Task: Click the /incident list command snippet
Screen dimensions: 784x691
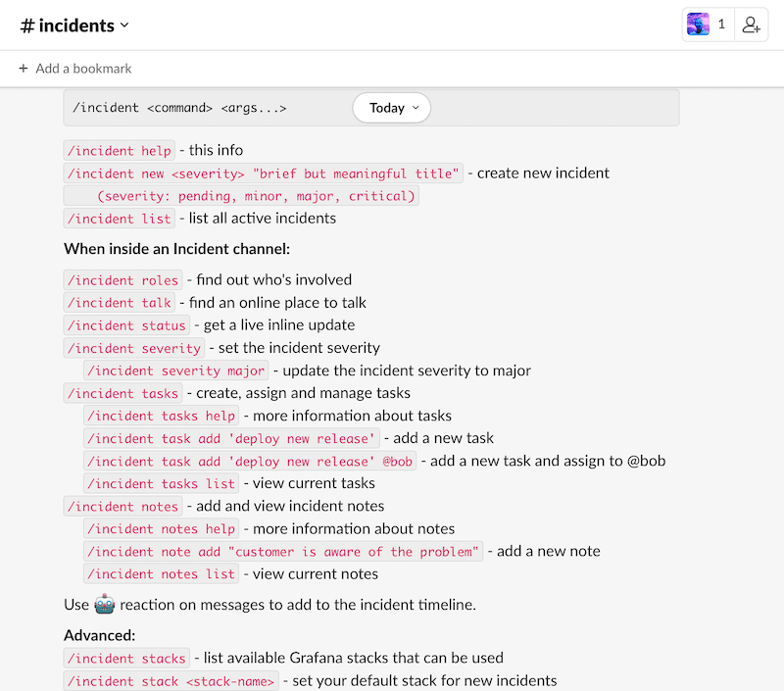Action: point(119,218)
